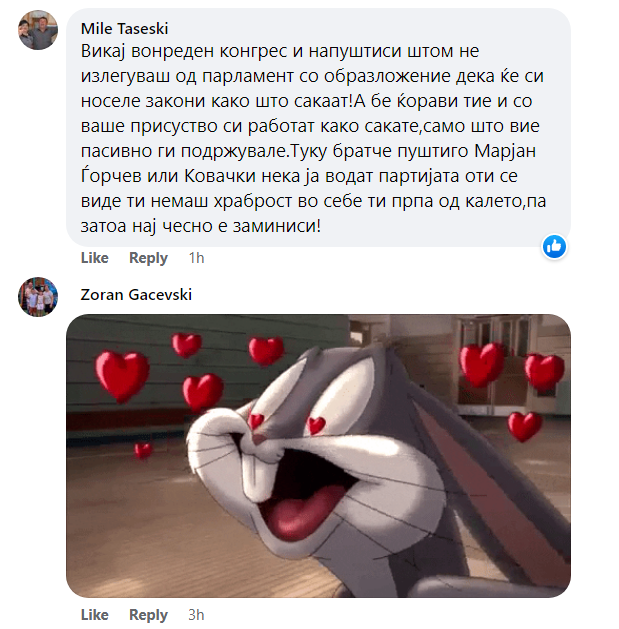This screenshot has height=629, width=619.
Task: Click the Mile Taseski name link
Action: [x=124, y=28]
